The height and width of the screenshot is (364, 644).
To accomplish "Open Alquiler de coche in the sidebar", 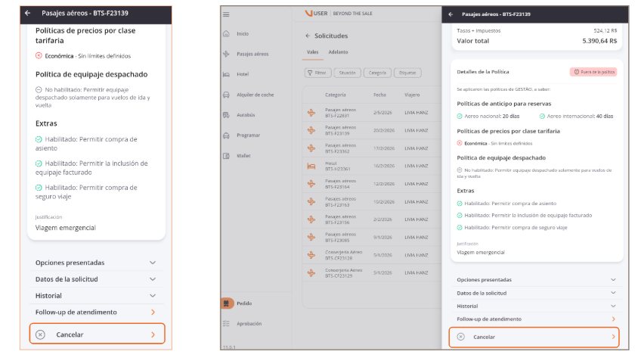I will pyautogui.click(x=227, y=95).
